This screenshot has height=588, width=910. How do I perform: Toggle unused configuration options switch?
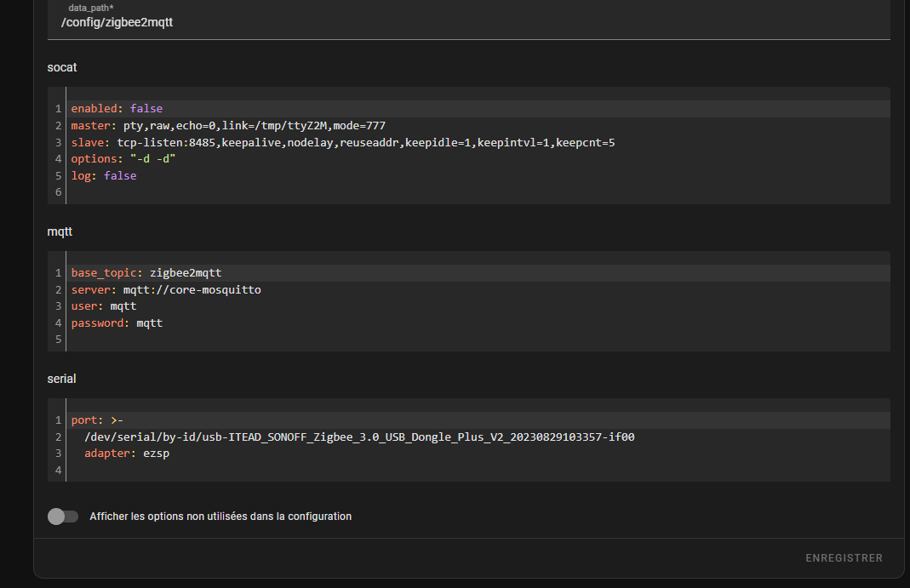pos(63,517)
